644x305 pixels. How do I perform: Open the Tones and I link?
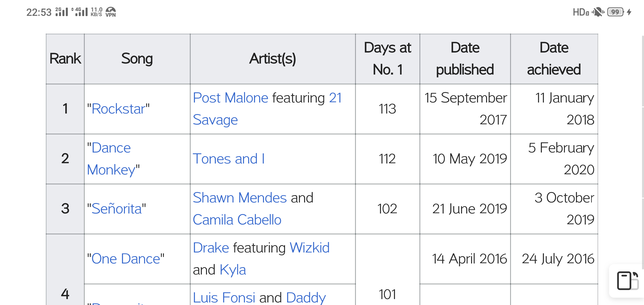tap(229, 159)
